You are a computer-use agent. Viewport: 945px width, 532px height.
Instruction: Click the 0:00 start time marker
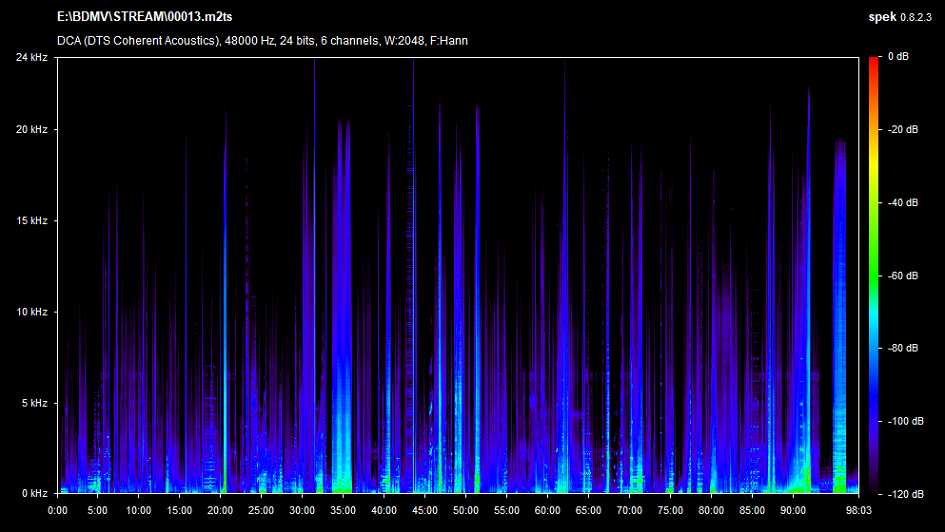[58, 509]
